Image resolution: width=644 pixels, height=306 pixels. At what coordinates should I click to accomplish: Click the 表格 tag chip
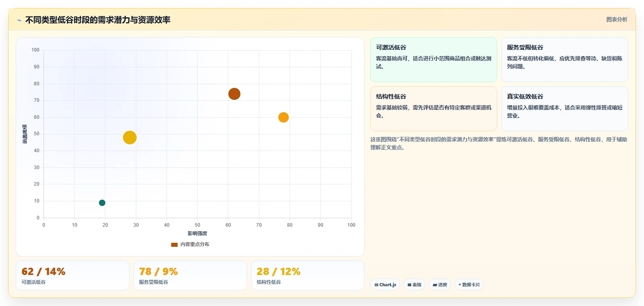pos(414,285)
